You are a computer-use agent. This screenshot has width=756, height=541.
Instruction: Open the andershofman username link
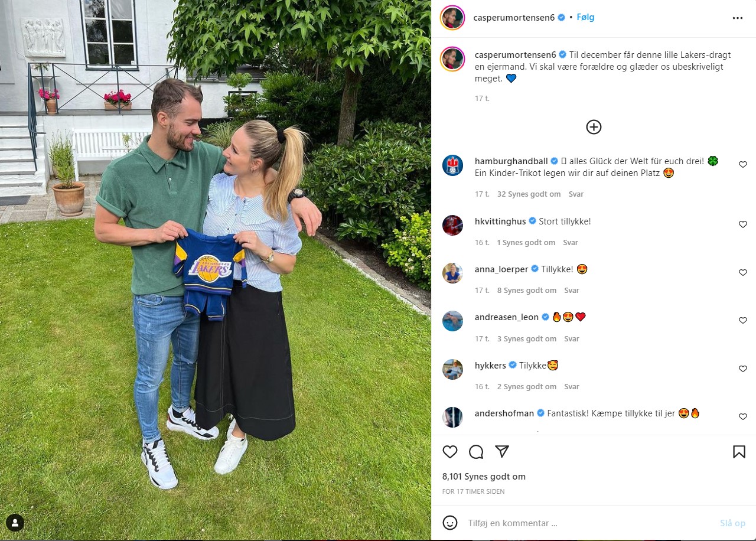click(504, 413)
